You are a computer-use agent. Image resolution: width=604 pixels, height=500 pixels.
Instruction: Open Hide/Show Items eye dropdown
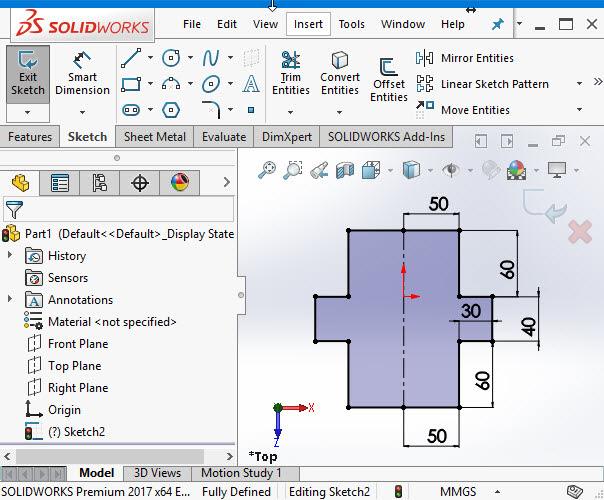point(470,170)
